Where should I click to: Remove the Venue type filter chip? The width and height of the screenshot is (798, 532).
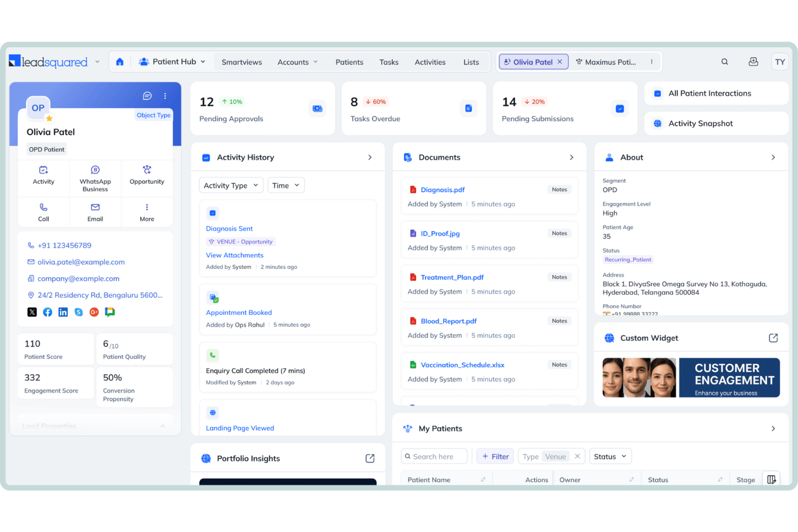(577, 457)
